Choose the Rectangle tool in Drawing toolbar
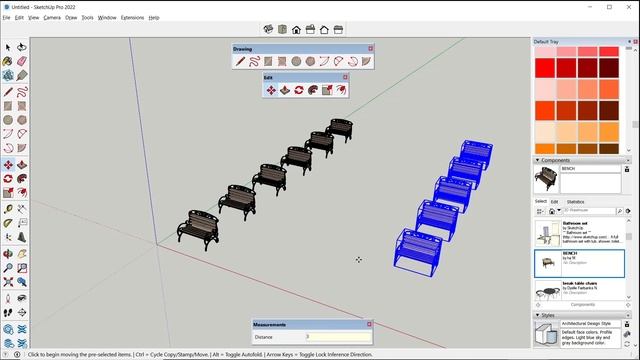640x360 pixels. [268, 62]
